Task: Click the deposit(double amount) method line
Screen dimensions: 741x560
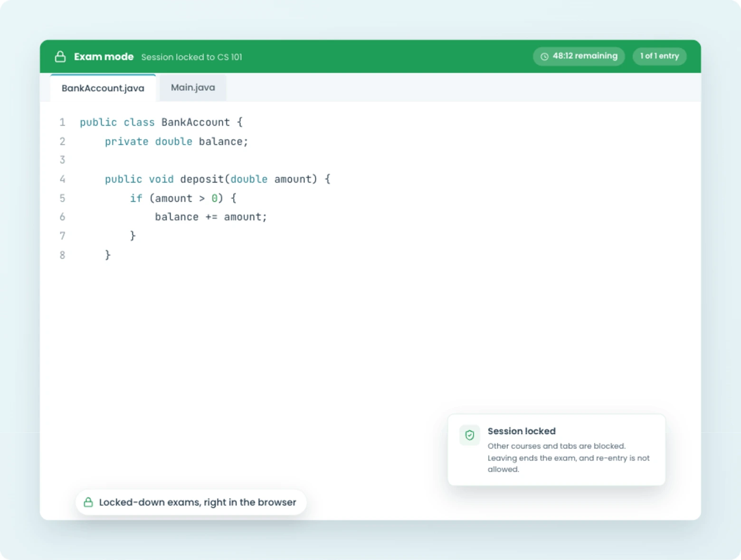Action: [x=218, y=179]
